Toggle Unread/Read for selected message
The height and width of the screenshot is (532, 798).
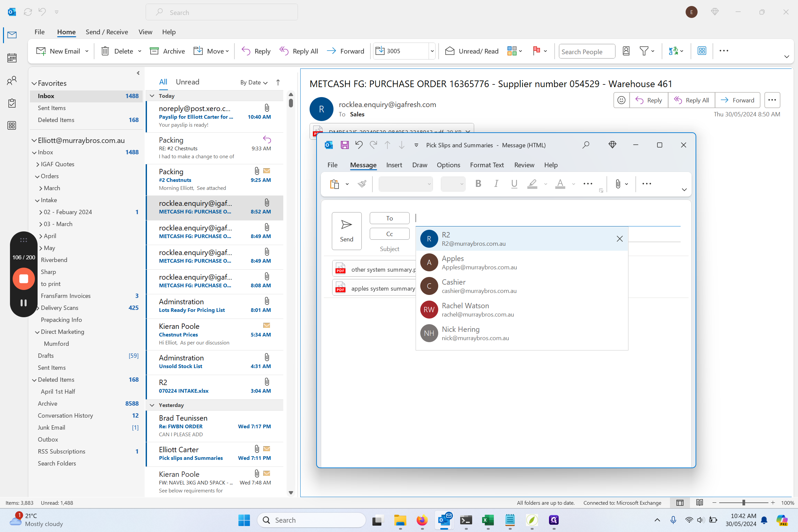coord(472,51)
